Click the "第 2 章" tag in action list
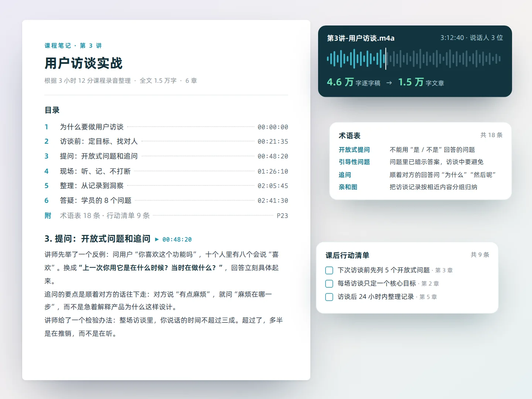The width and height of the screenshot is (532, 399). [x=430, y=284]
